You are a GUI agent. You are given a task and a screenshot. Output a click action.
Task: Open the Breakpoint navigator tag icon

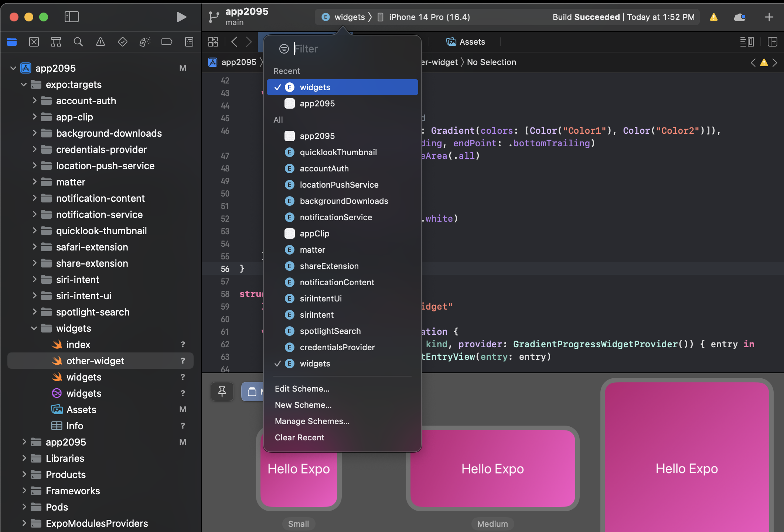167,42
